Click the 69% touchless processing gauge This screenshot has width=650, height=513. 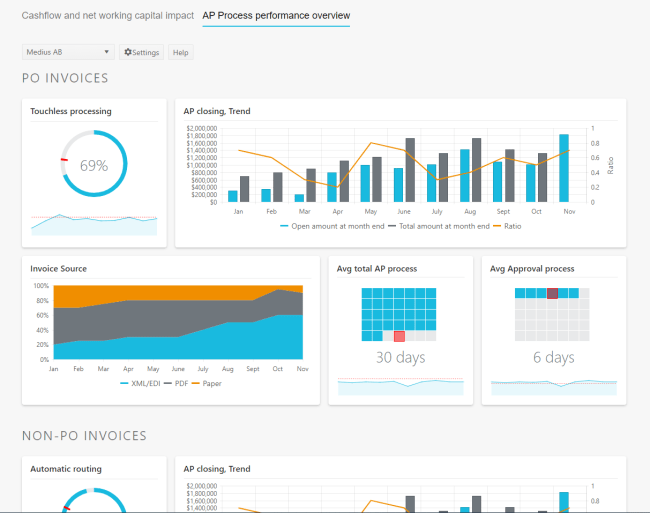94,165
